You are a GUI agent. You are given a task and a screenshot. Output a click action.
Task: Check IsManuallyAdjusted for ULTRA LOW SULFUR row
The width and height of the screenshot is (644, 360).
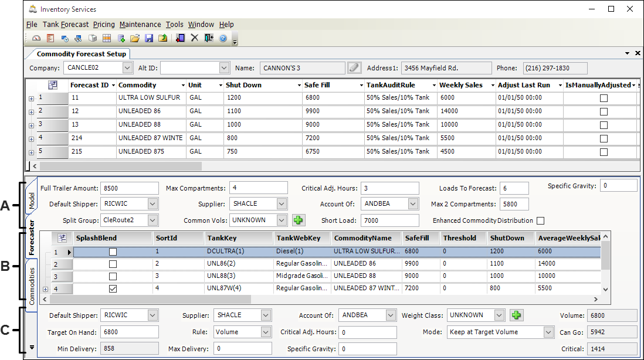[604, 98]
